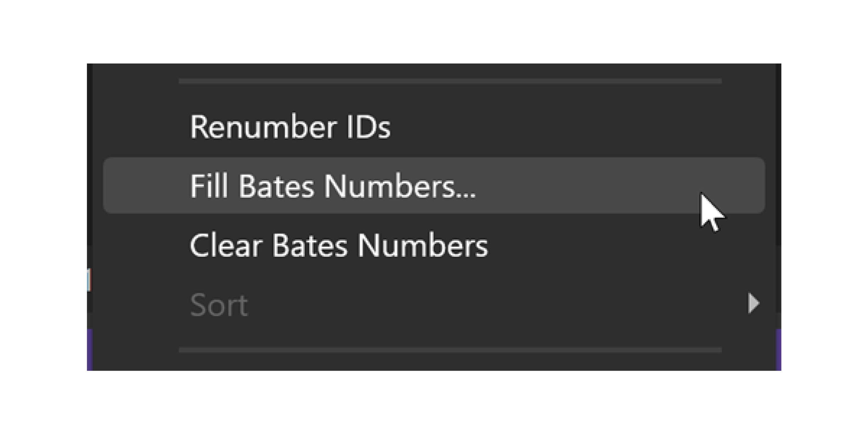
Task: Choose Clear Bates Numbers option
Action: pyautogui.click(x=339, y=245)
